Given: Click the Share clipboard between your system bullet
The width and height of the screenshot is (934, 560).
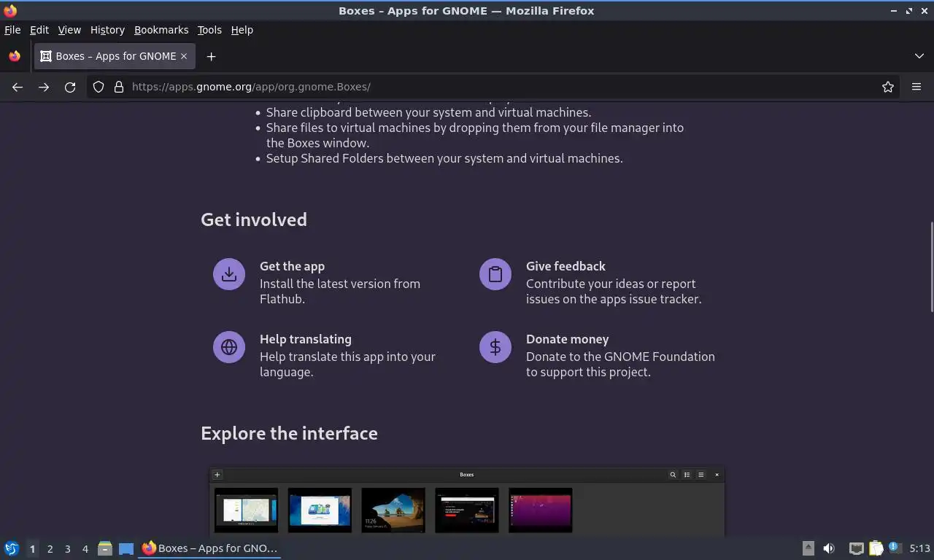Looking at the screenshot, I should click(428, 112).
